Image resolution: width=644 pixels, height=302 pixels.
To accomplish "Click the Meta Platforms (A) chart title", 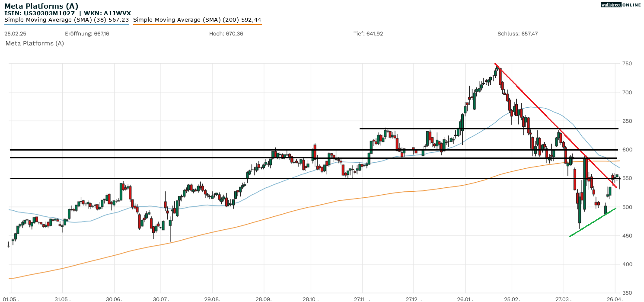I will click(x=41, y=6).
